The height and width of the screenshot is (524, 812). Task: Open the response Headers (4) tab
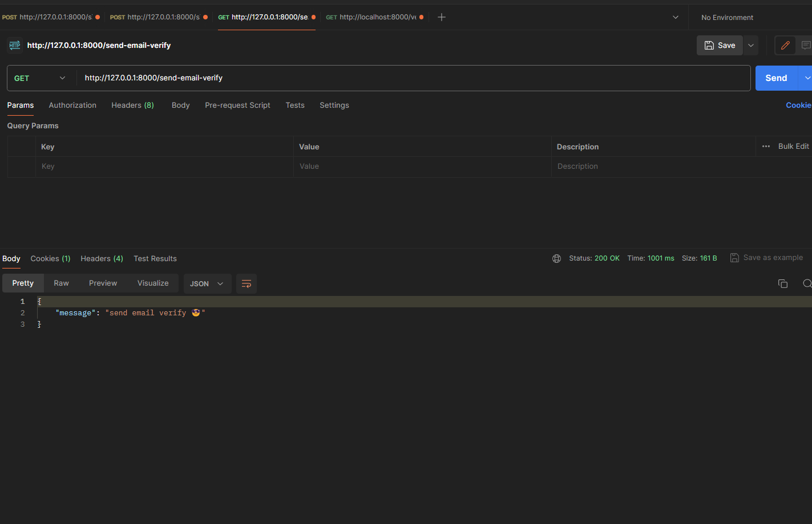[x=102, y=259]
